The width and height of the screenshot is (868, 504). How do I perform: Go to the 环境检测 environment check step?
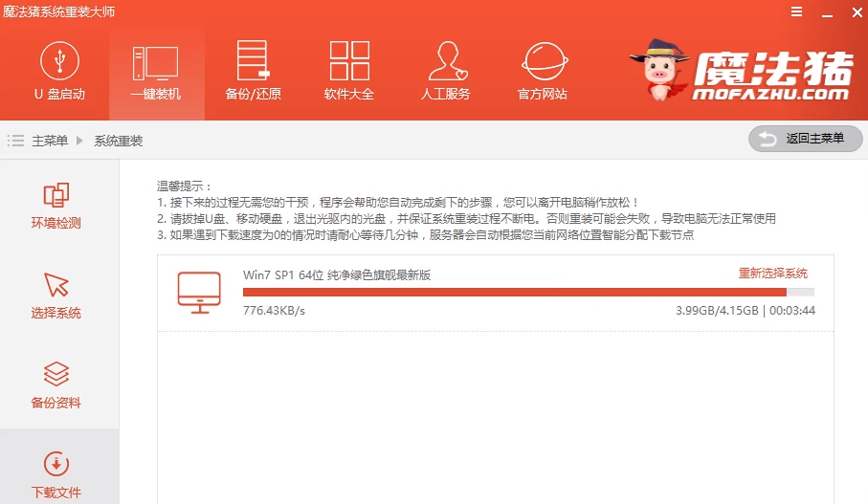[56, 206]
